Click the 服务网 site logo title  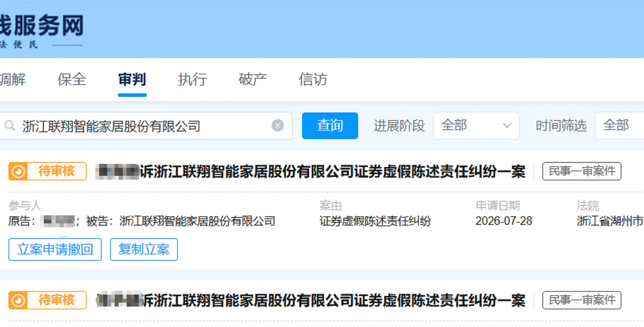pyautogui.click(x=42, y=25)
